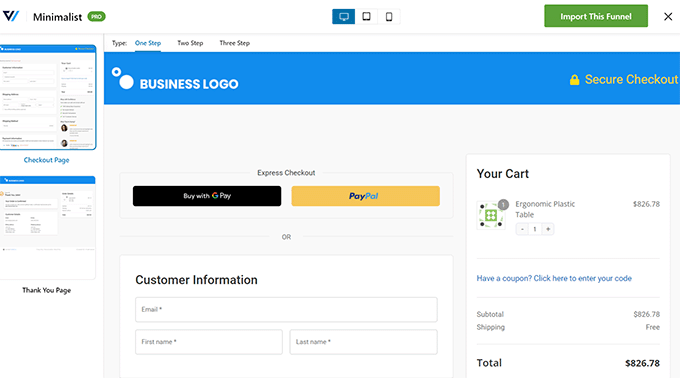Click the Shipping Free value
Screen dimensions: 680x378
(x=652, y=327)
